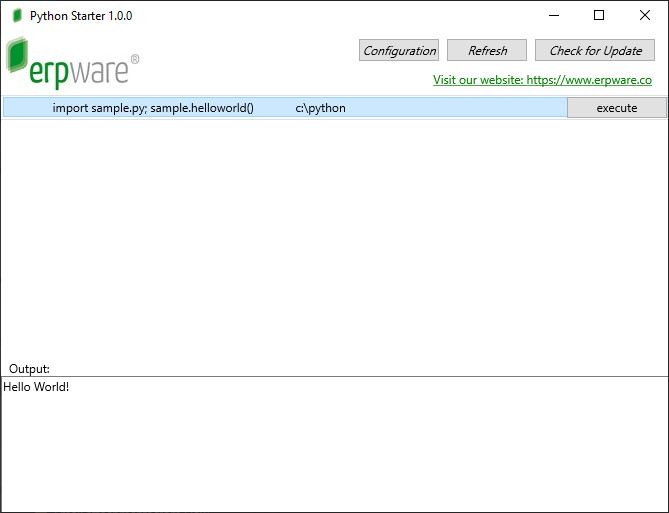Click the Python Starter title bar icon
The height and width of the screenshot is (513, 669).
pos(17,16)
